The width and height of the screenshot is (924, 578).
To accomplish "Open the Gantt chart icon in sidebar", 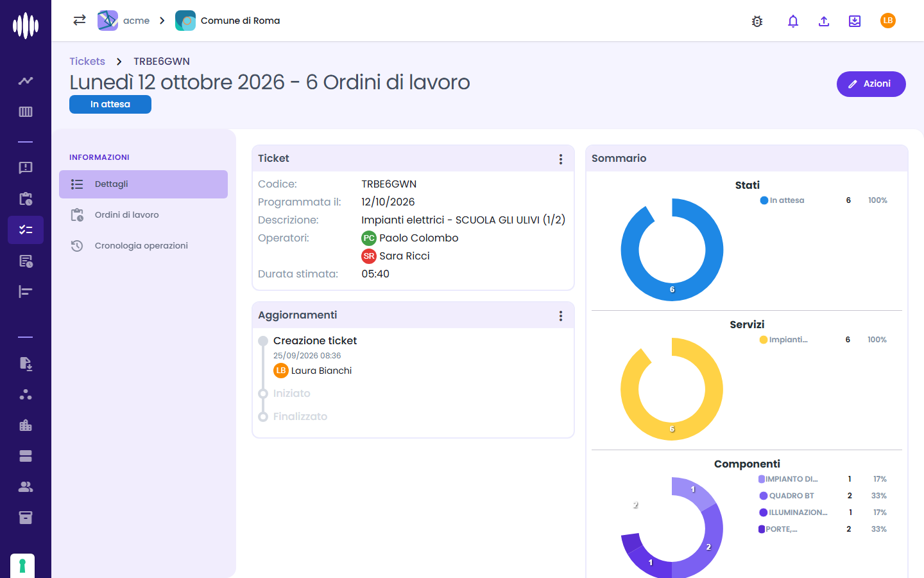I will coord(26,292).
